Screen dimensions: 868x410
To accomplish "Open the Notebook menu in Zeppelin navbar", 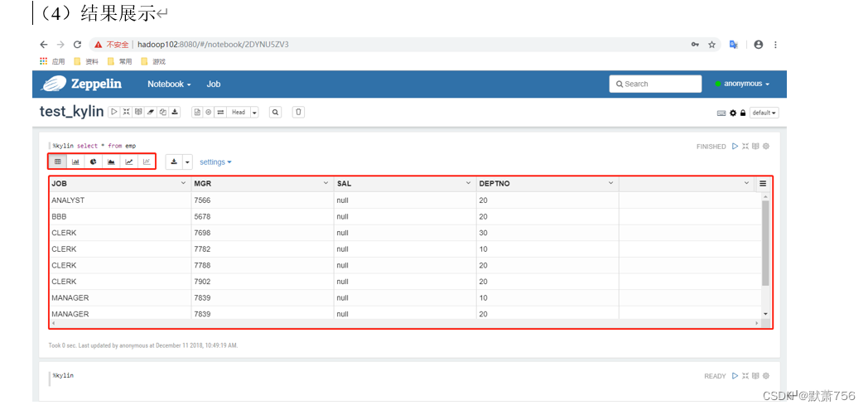I will 169,84.
